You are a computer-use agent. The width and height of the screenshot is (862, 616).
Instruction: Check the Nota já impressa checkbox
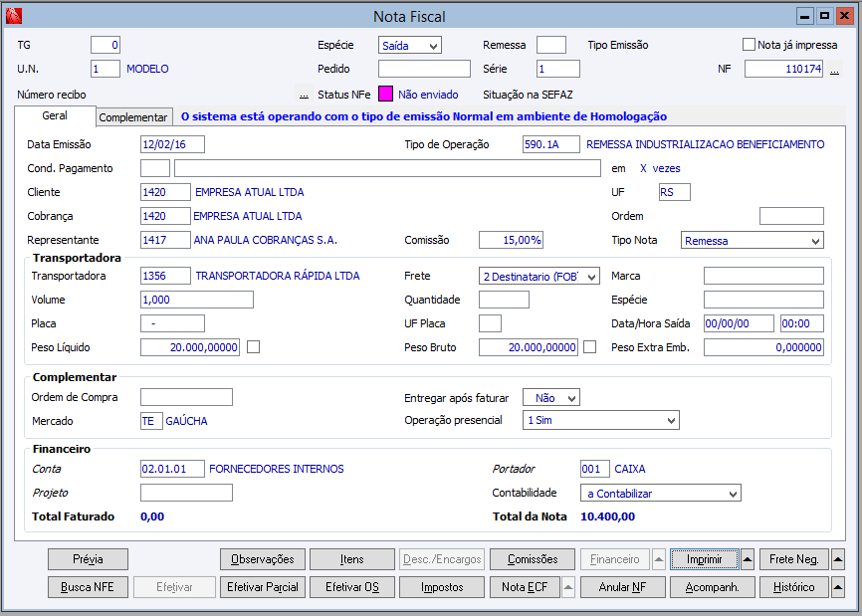click(749, 45)
